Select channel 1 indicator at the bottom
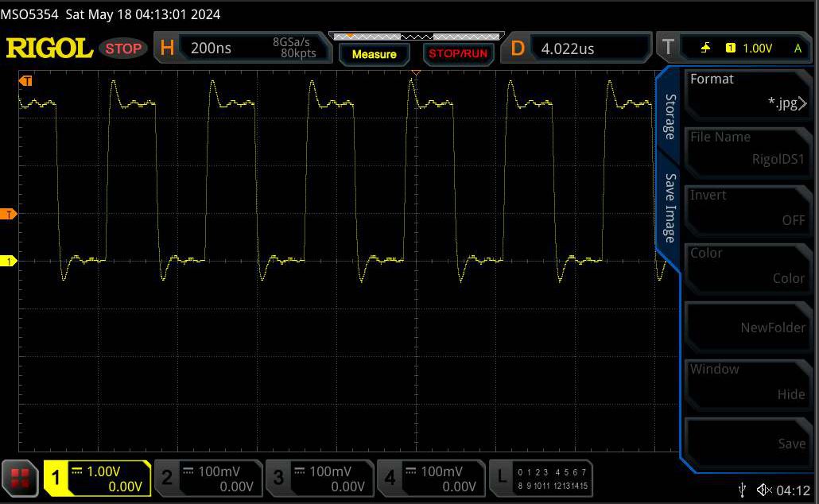Screen dimensions: 819x504 (98, 478)
